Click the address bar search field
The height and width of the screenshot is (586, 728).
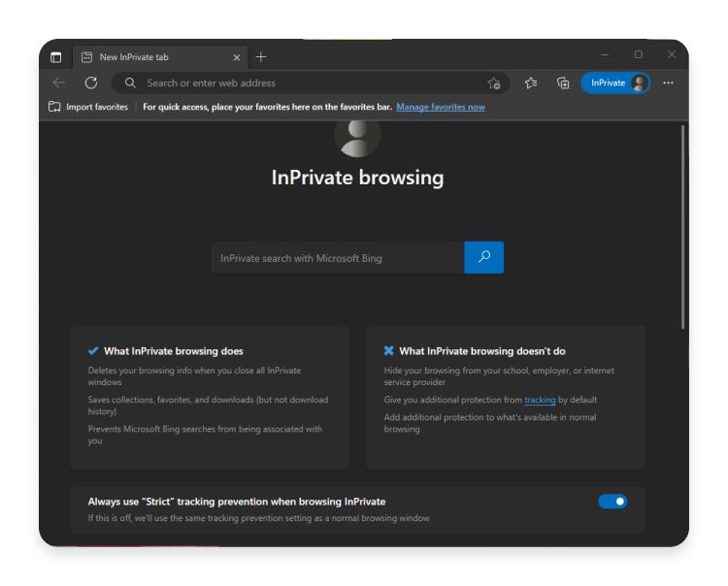pyautogui.click(x=311, y=83)
